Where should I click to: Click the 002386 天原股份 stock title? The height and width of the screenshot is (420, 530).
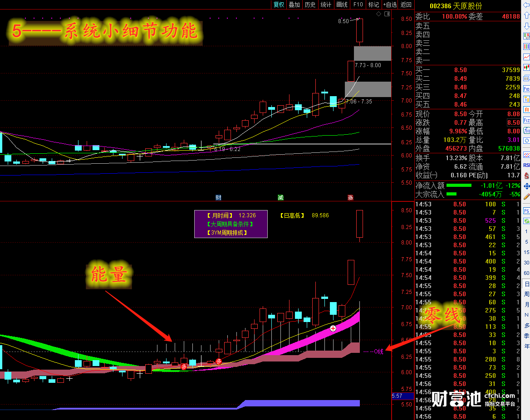(x=456, y=6)
